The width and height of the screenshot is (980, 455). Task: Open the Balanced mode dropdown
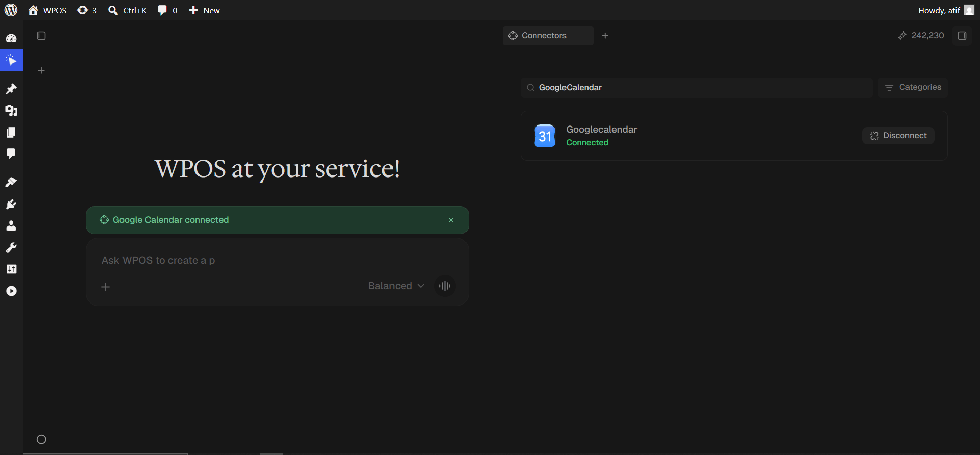(396, 286)
